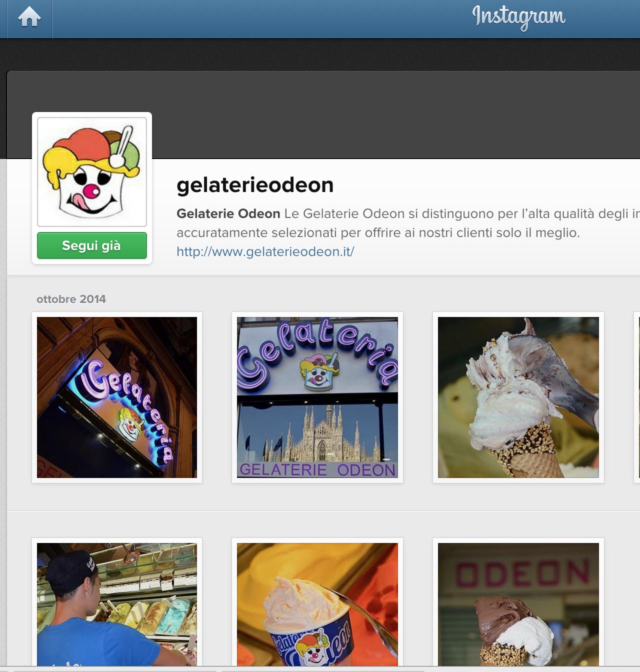Image resolution: width=640 pixels, height=672 pixels.
Task: Toggle the green Segui già follow button
Action: 92,245
